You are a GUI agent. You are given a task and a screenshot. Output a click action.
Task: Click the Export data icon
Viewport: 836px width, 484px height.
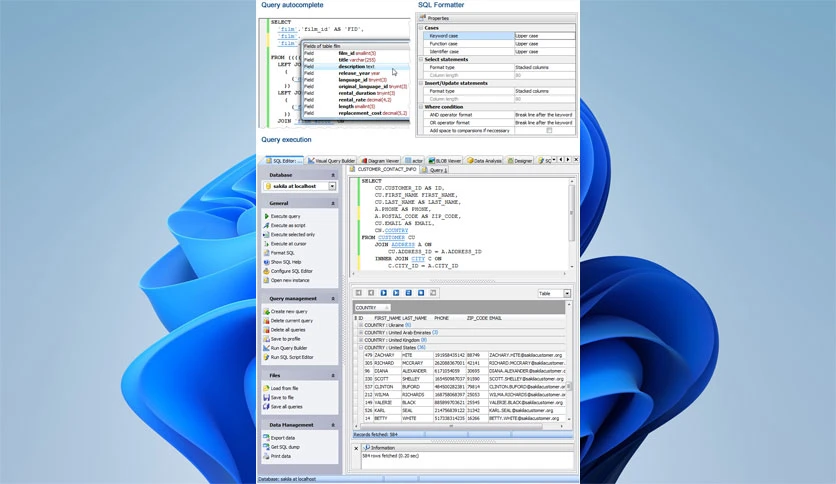[267, 438]
